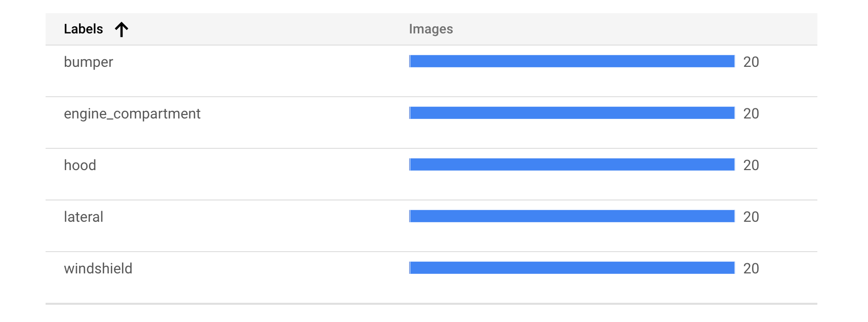The width and height of the screenshot is (868, 322).
Task: Click the ascending sort arrow beside Labels
Action: [122, 29]
